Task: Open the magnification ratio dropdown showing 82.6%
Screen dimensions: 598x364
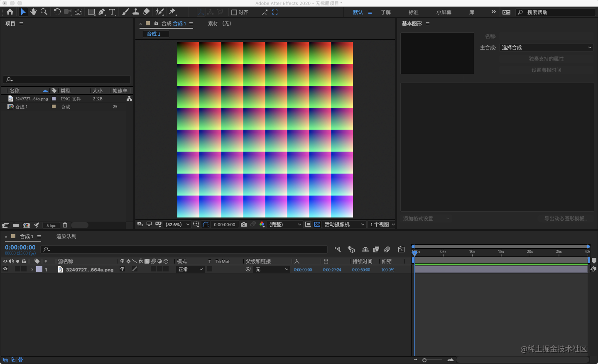Action: pyautogui.click(x=176, y=224)
